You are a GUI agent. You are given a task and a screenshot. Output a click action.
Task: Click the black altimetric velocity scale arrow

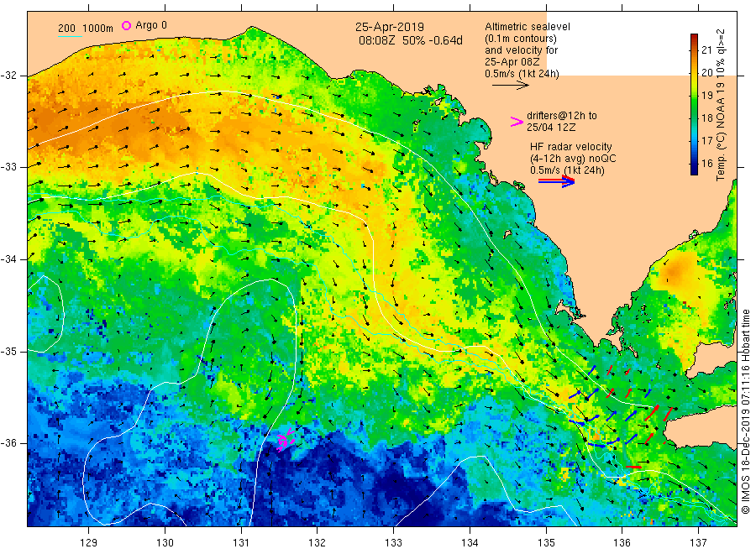[x=510, y=86]
